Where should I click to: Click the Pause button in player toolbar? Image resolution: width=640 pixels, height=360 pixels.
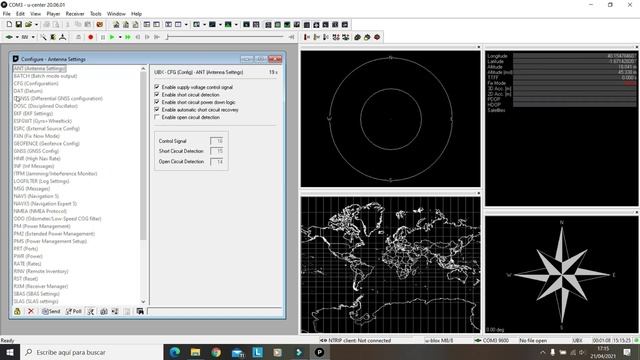(x=102, y=37)
